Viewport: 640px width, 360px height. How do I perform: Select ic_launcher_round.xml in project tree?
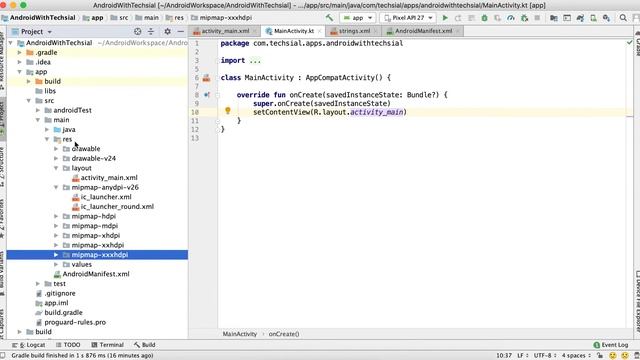(x=113, y=207)
